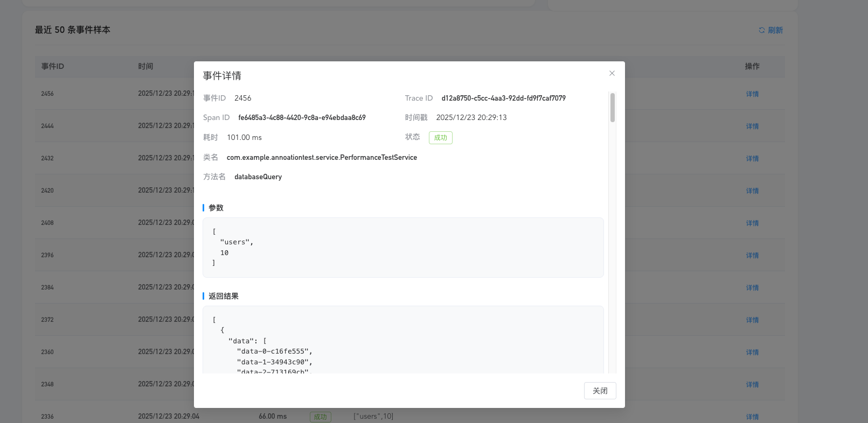Viewport: 868px width, 423px height.
Task: Click the 参数 JSON code block
Action: (x=403, y=248)
